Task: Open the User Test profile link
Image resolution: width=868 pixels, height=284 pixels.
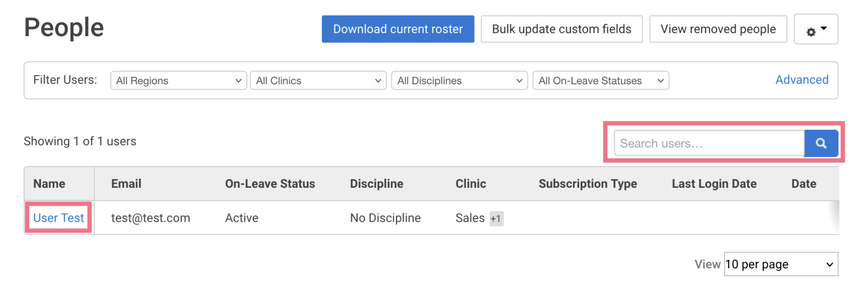Action: coord(59,218)
